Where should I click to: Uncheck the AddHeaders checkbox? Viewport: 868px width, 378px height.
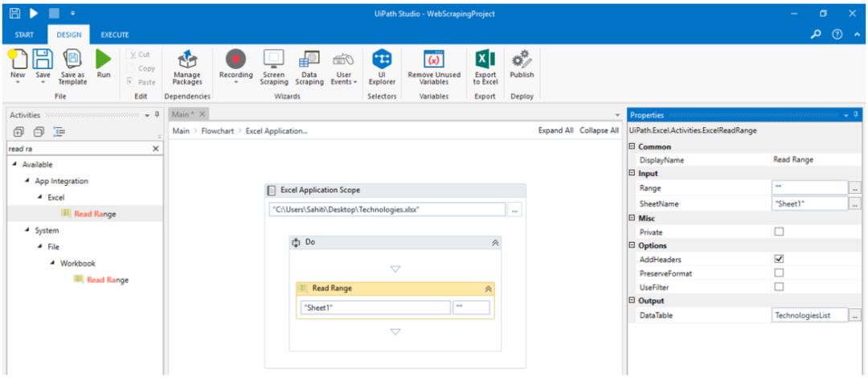click(x=779, y=259)
